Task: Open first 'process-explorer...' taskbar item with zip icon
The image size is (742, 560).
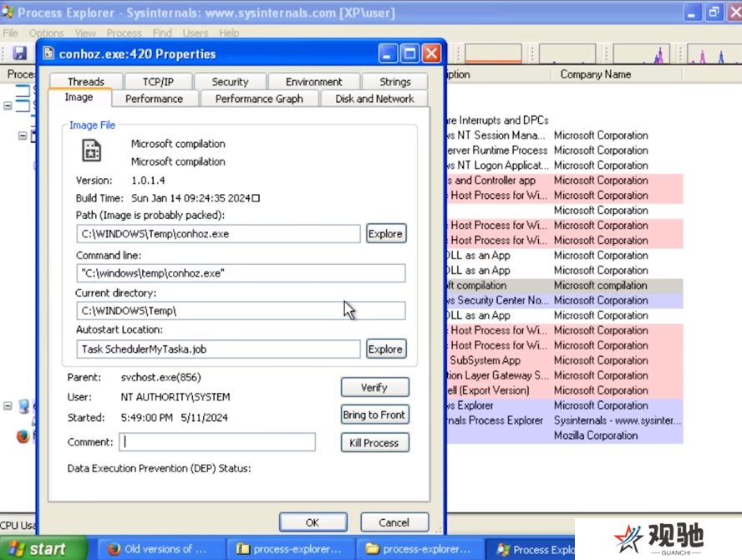Action: point(290,549)
